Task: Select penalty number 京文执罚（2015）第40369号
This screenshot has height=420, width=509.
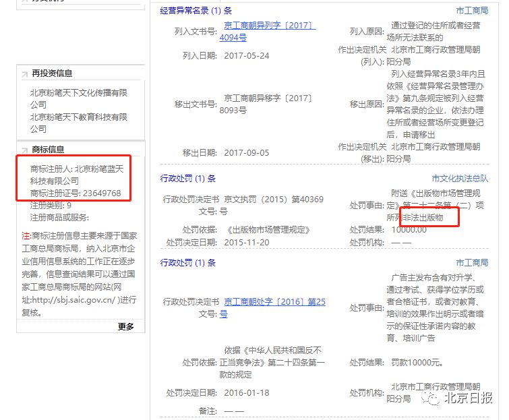Action: 272,205
